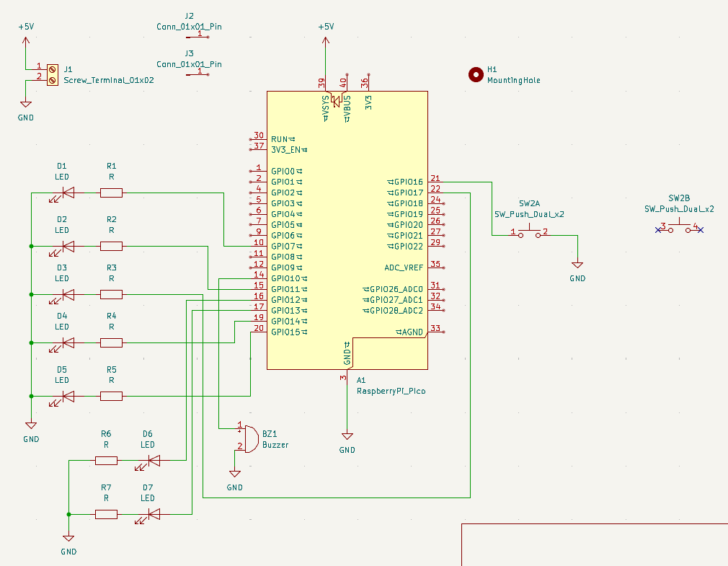This screenshot has width=728, height=566.
Task: Select the J1 screw terminal symbol
Action: tap(53, 75)
